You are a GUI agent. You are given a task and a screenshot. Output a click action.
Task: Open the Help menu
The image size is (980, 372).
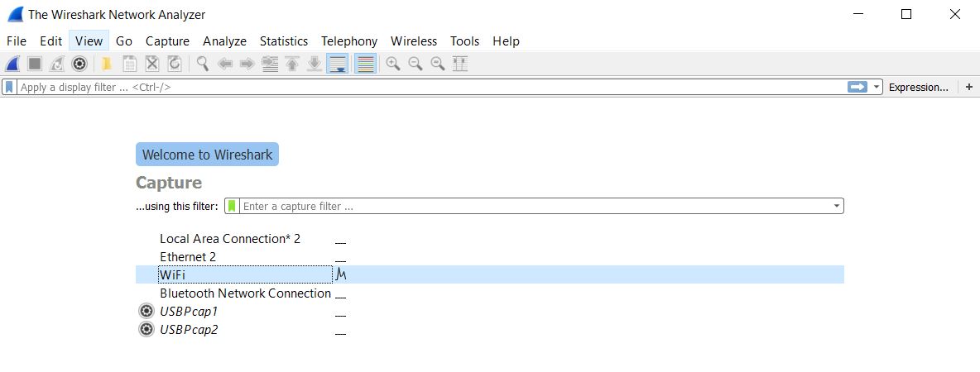507,41
